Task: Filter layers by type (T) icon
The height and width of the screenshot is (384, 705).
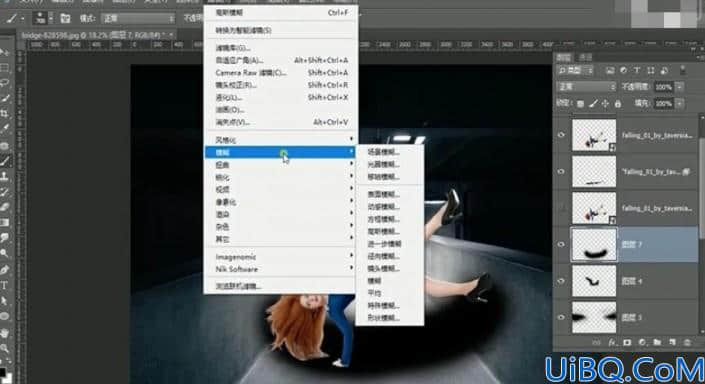Action: [x=637, y=70]
